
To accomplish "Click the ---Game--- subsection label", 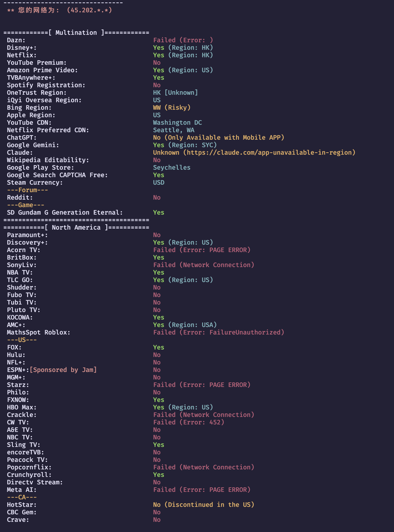I will pyautogui.click(x=26, y=205).
